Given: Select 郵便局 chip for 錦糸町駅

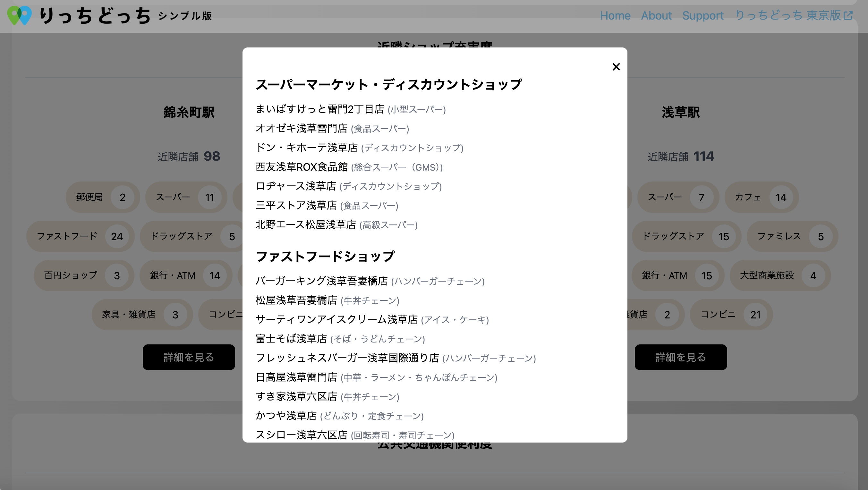Looking at the screenshot, I should point(102,197).
